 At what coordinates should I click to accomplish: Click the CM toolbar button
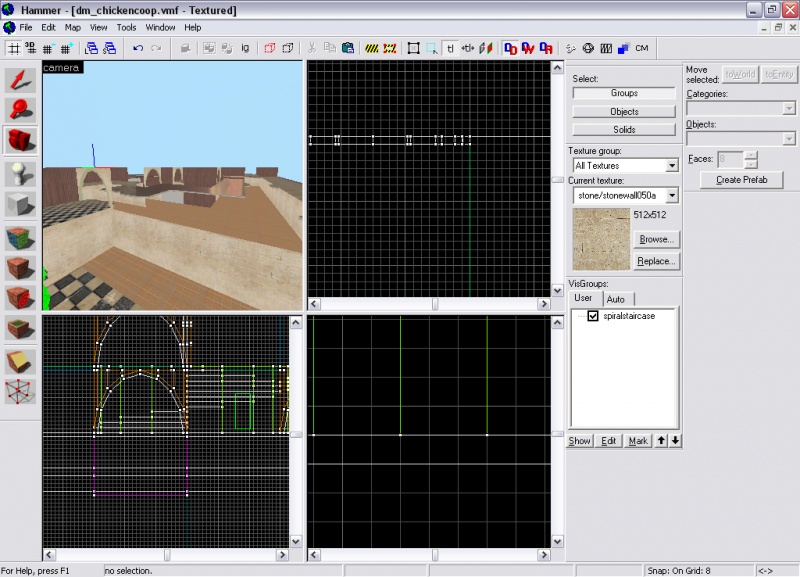click(x=642, y=48)
